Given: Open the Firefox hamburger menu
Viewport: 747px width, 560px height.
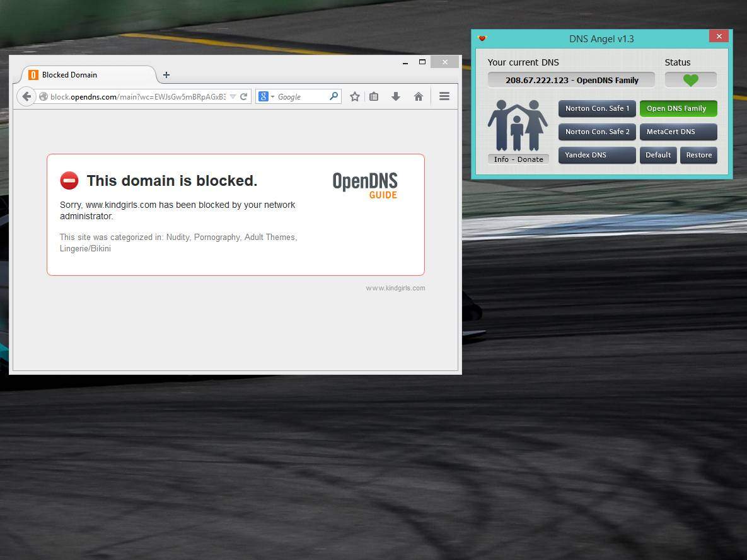Looking at the screenshot, I should click(x=444, y=96).
